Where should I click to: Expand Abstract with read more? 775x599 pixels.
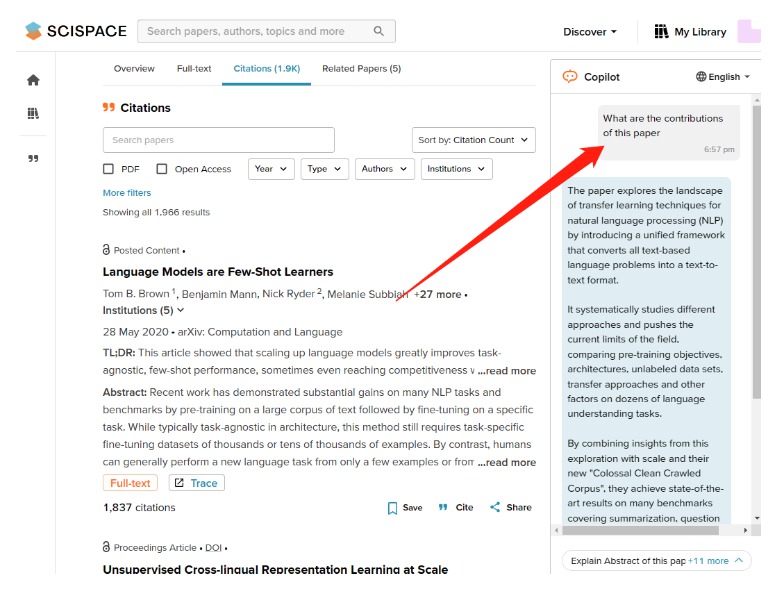(x=507, y=462)
